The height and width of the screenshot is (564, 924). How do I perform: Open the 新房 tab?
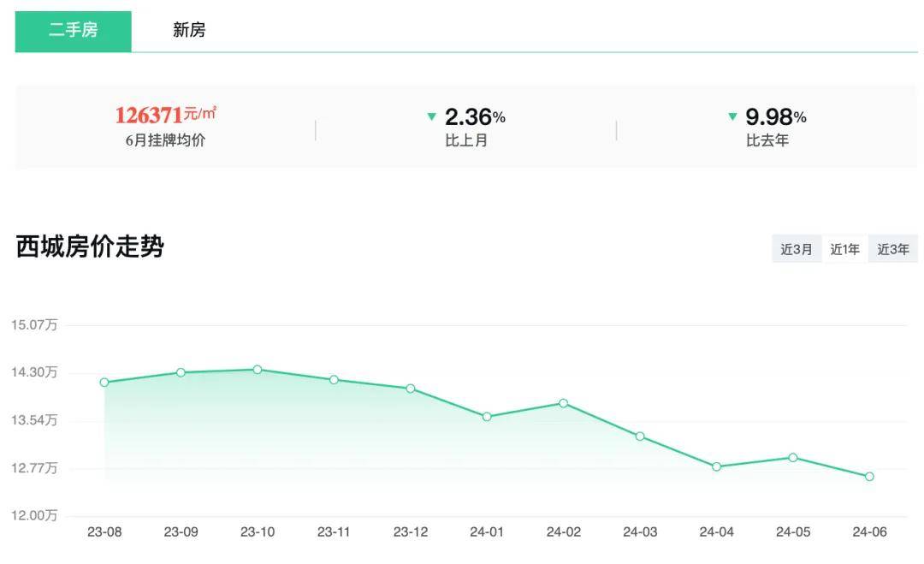tap(189, 30)
